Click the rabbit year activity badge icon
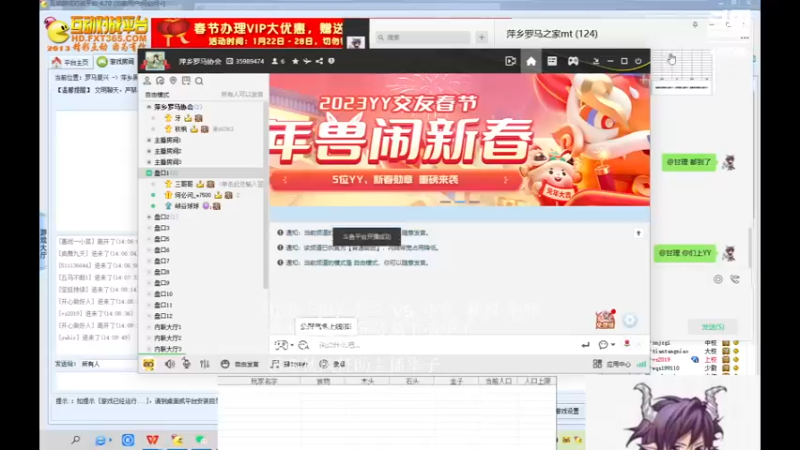 [605, 319]
